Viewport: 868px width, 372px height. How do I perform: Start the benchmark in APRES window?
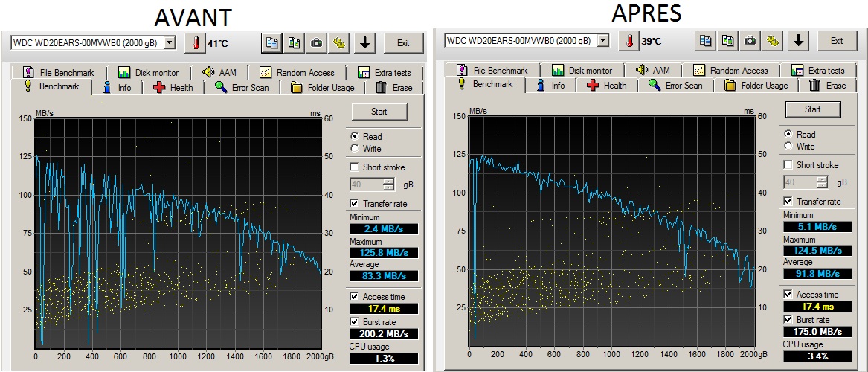click(813, 109)
